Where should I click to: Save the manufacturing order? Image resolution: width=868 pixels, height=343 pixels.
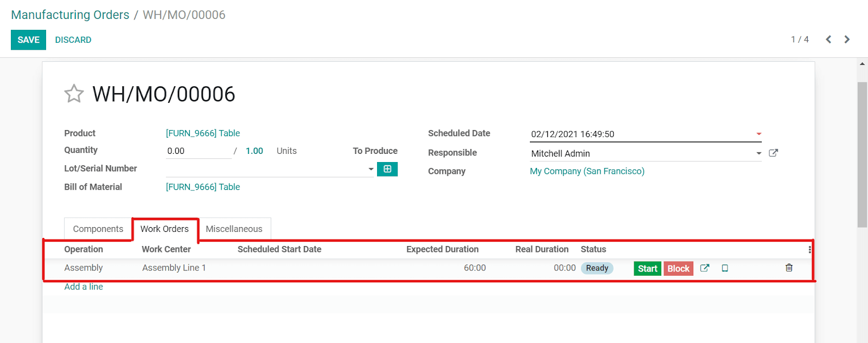[28, 40]
